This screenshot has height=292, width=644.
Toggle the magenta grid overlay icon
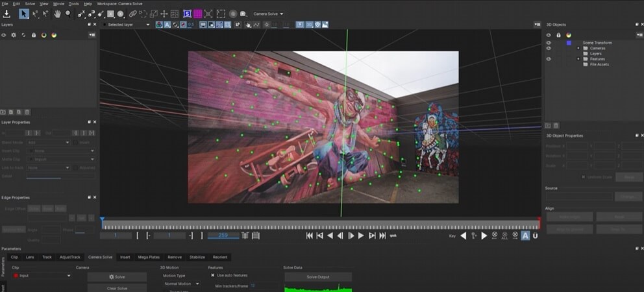point(198,13)
